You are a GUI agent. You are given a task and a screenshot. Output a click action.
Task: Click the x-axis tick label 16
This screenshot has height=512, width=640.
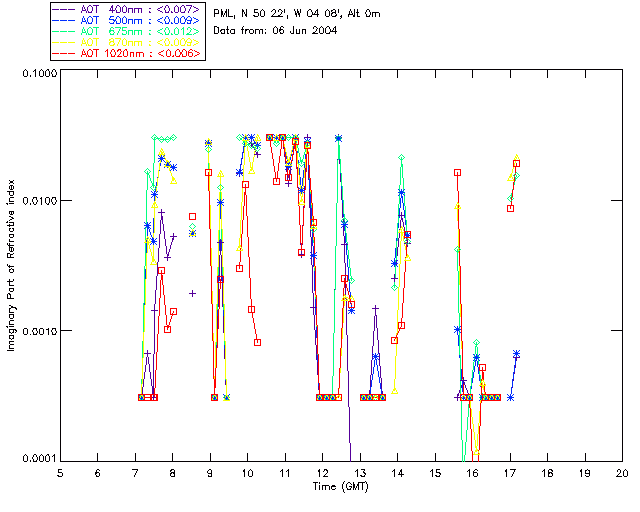point(473,473)
